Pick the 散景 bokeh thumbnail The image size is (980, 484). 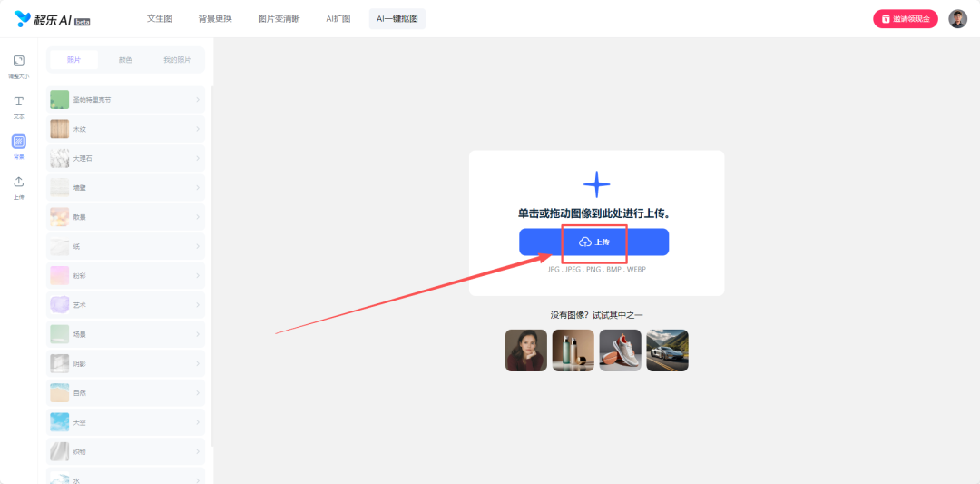(x=59, y=217)
